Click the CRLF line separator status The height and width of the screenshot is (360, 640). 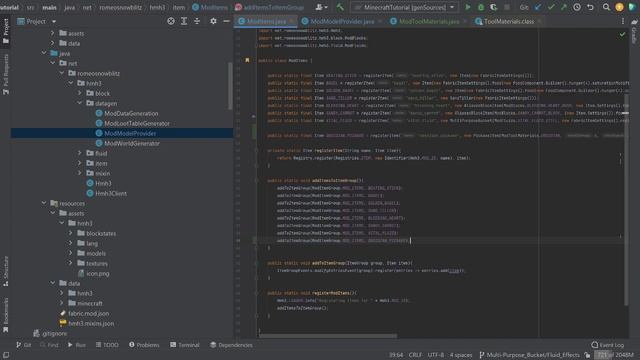click(x=415, y=355)
